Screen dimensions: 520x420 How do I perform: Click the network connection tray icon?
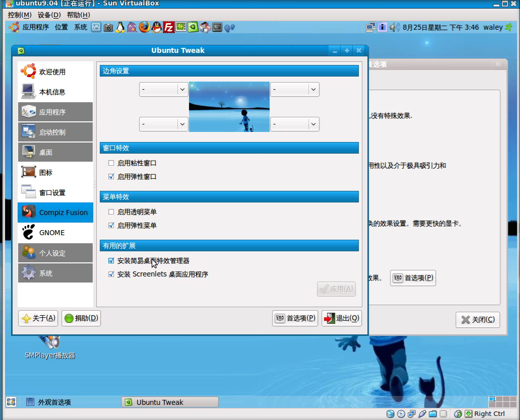(x=371, y=27)
